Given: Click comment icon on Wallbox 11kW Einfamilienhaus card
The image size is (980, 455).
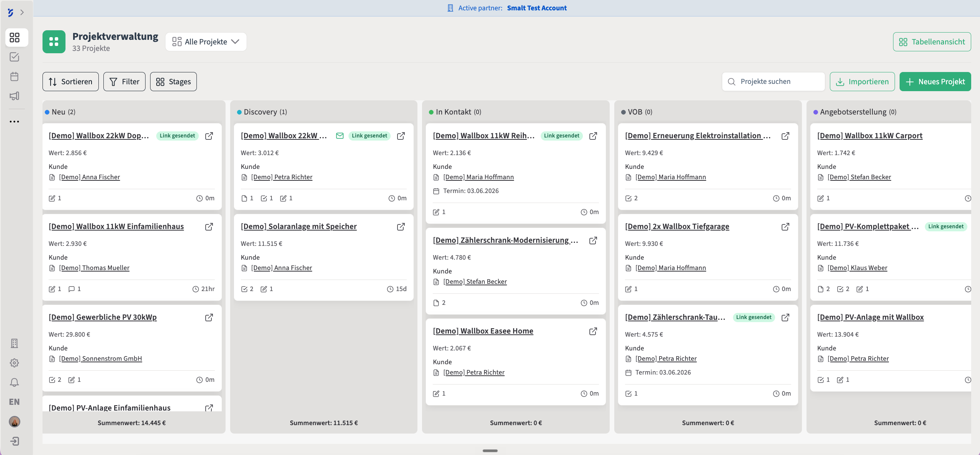Looking at the screenshot, I should pos(71,289).
